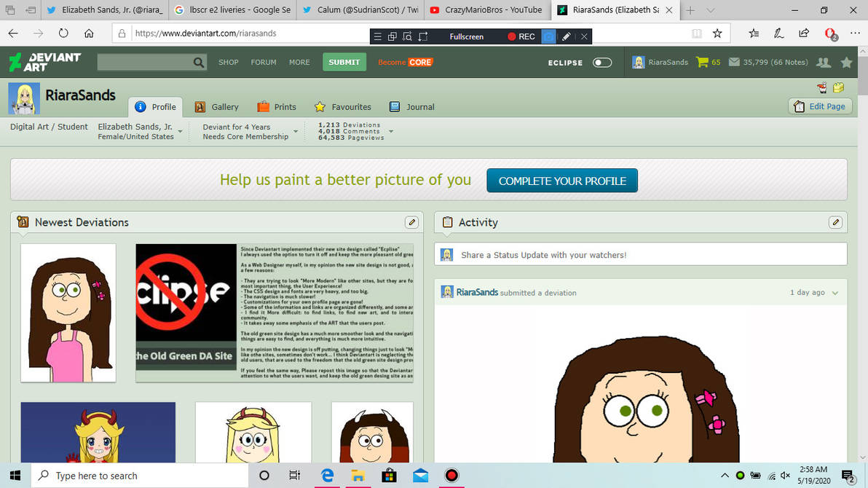The height and width of the screenshot is (488, 868).
Task: Open the friends/watchers icon in header
Action: click(824, 63)
